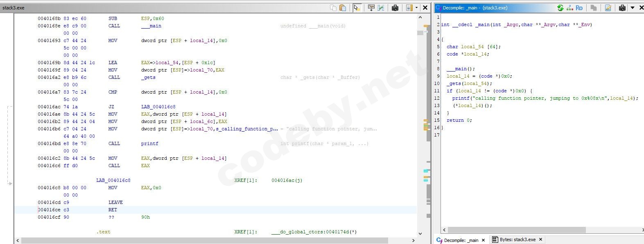The height and width of the screenshot is (244, 644).
Task: Click the SUB ESP,0x60 instruction
Action: point(136,18)
